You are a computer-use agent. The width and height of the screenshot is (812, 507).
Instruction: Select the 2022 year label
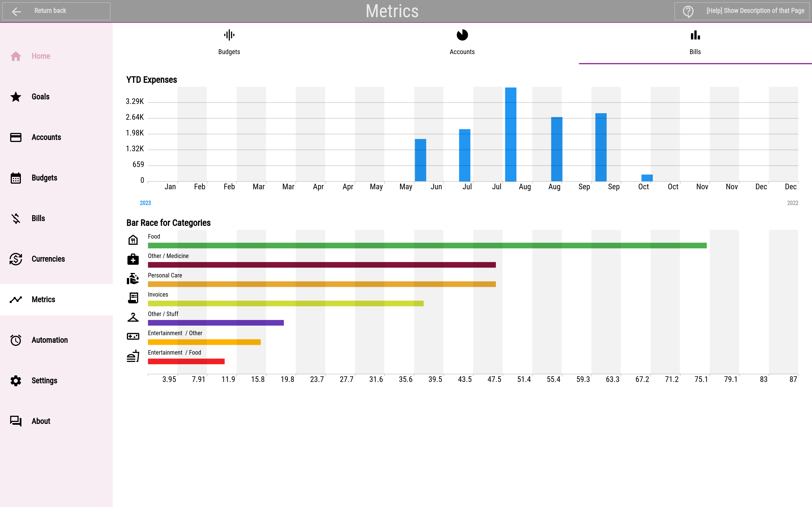[x=793, y=203]
